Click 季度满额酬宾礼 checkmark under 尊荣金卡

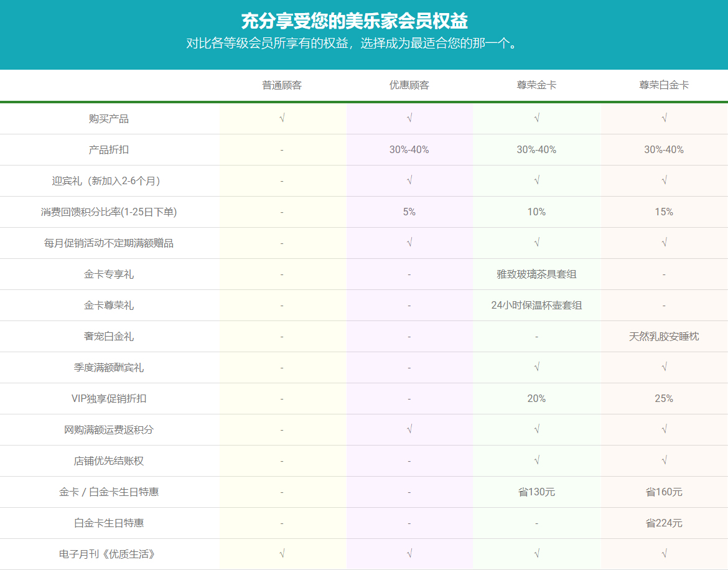coord(536,367)
